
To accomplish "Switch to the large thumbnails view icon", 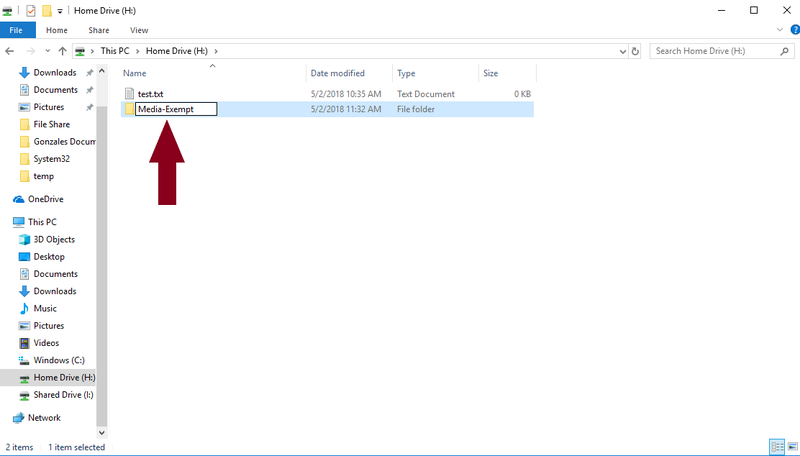I will click(x=791, y=447).
